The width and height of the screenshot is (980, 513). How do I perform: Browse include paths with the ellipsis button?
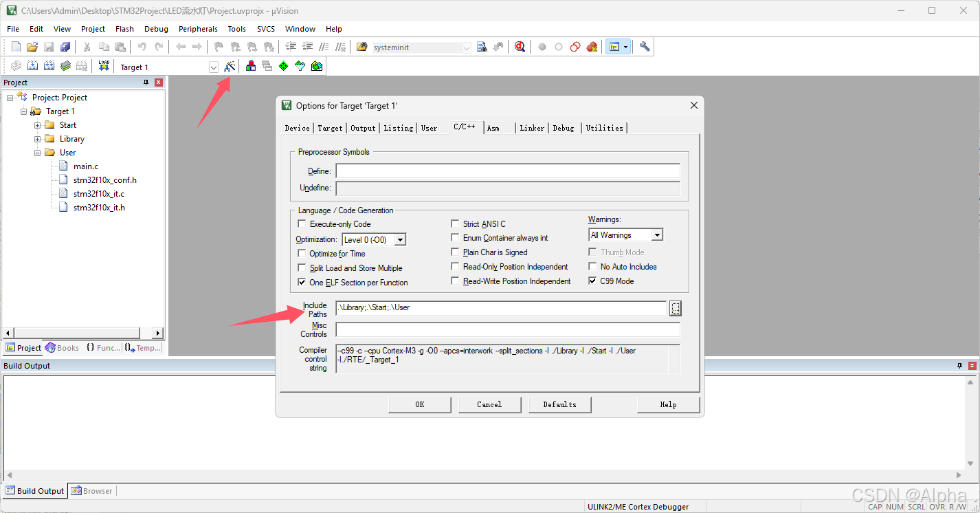[676, 308]
